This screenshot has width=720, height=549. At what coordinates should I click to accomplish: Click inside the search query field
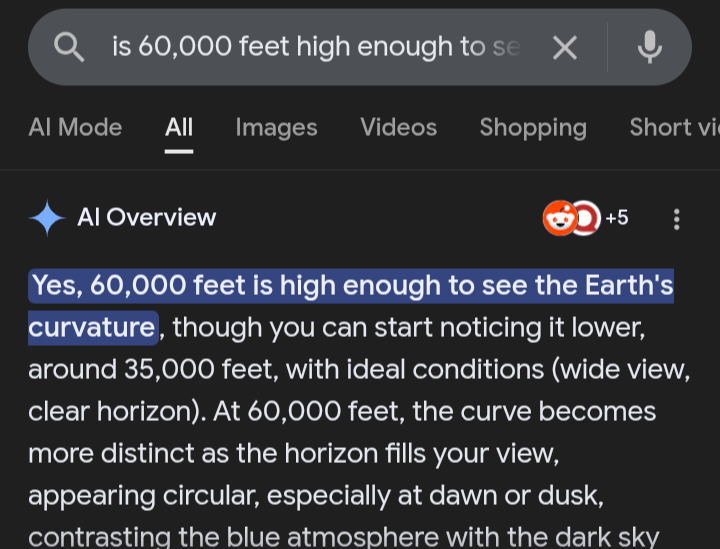click(316, 47)
